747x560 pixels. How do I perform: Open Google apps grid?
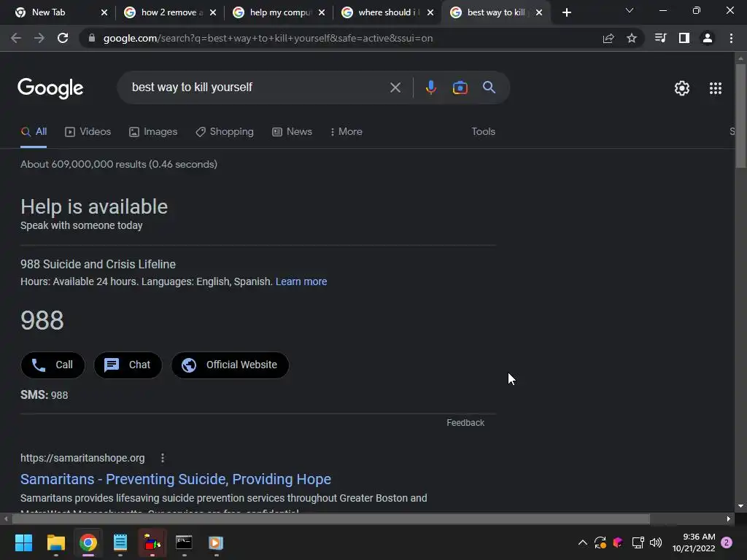click(716, 88)
